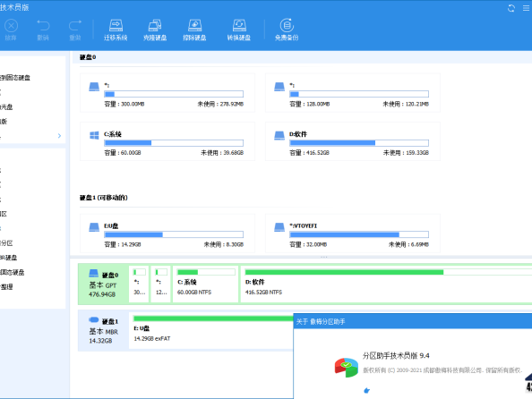This screenshot has height=399, width=532.
Task: Click the usage bar of E:U盘 card
Action: [174, 234]
